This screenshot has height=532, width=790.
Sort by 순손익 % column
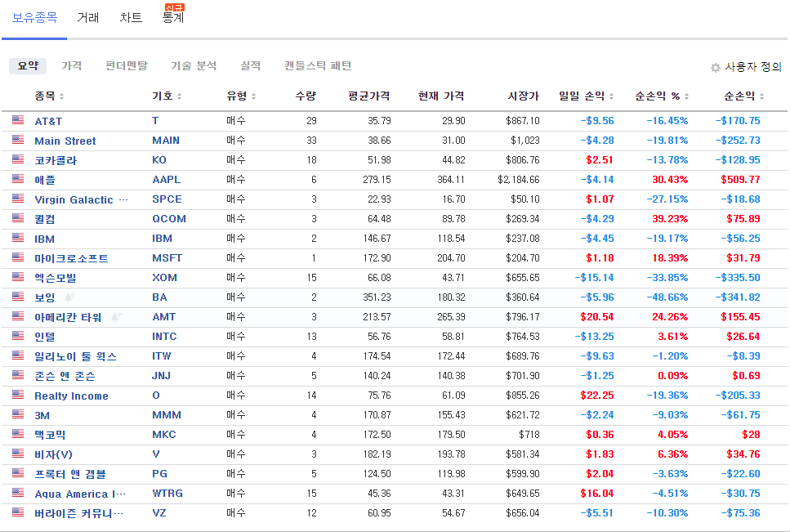[662, 96]
